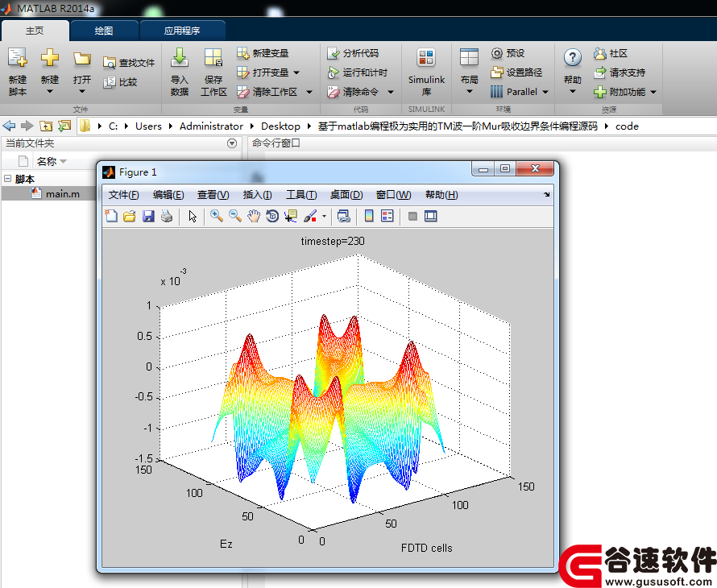This screenshot has height=588, width=717.
Task: Activate the Data Cursor tool
Action: click(x=291, y=216)
